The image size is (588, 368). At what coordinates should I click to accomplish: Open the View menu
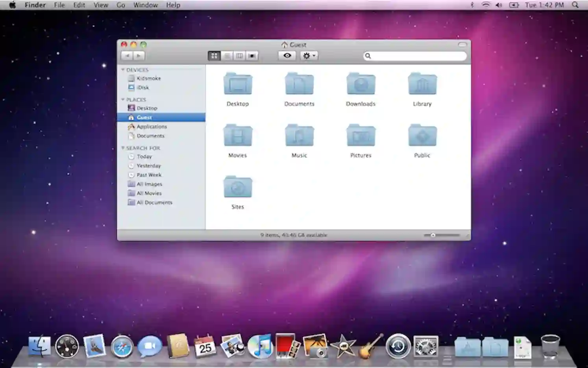(x=101, y=5)
